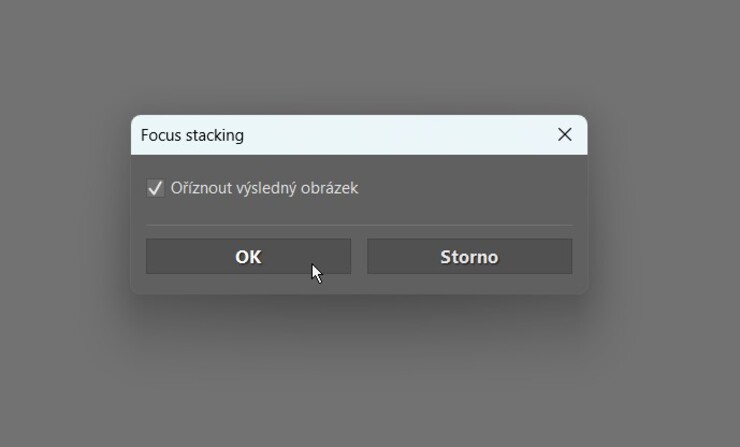Click the Focus stacking title text

(x=192, y=135)
